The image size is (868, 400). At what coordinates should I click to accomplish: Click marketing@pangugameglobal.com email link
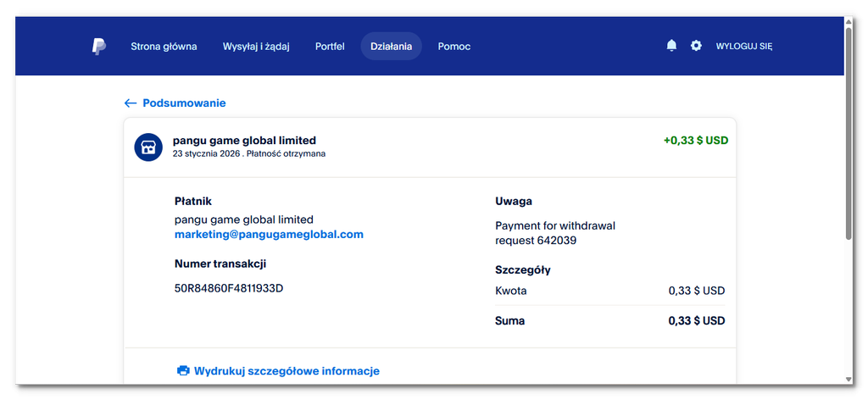click(x=269, y=234)
